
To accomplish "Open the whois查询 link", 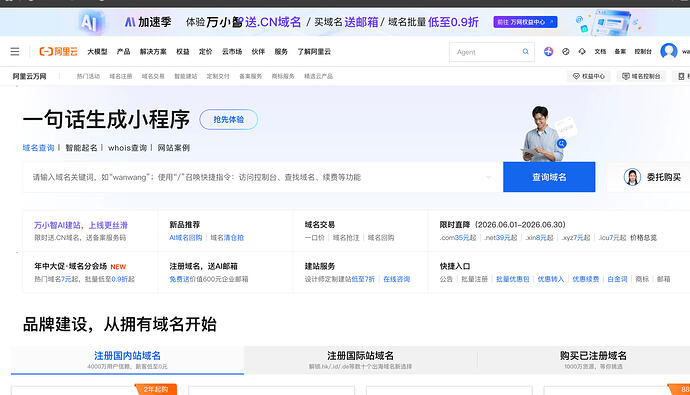I will pos(127,148).
